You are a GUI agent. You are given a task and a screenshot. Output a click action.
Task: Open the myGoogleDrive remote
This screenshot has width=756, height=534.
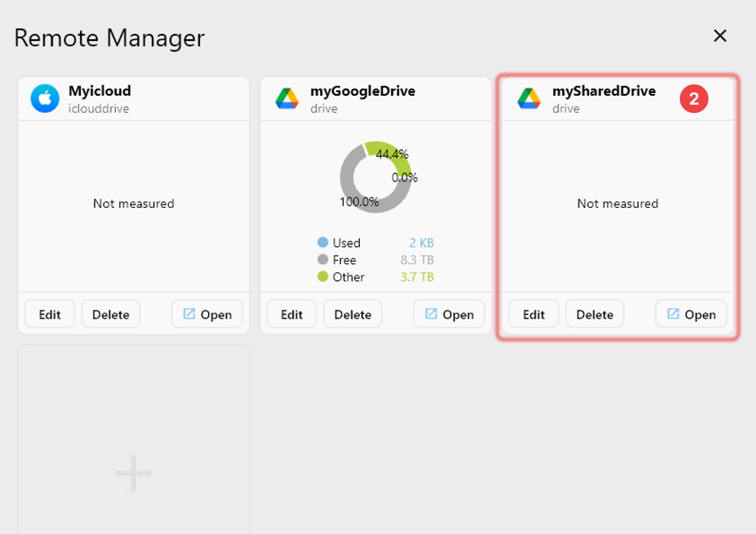click(449, 314)
